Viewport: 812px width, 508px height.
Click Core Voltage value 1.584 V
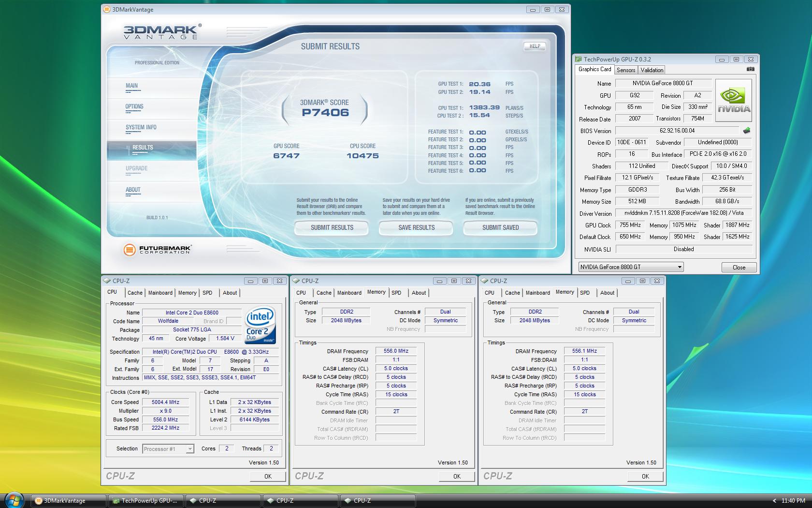click(225, 338)
